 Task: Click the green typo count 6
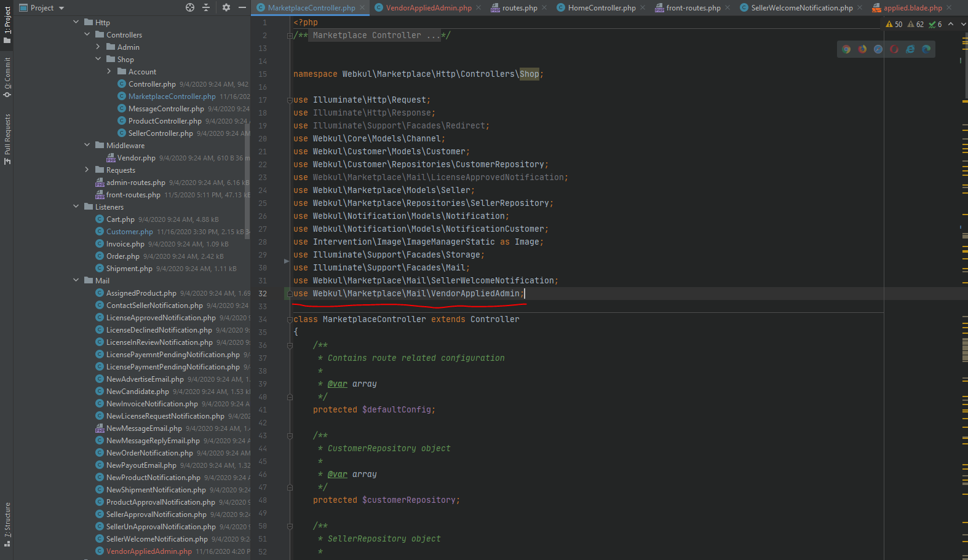935,24
